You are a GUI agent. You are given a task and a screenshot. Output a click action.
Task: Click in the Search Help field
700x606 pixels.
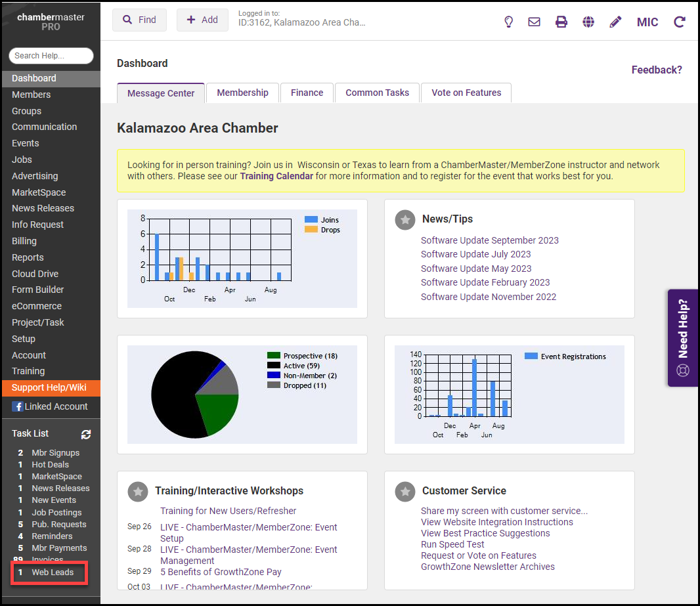click(51, 56)
